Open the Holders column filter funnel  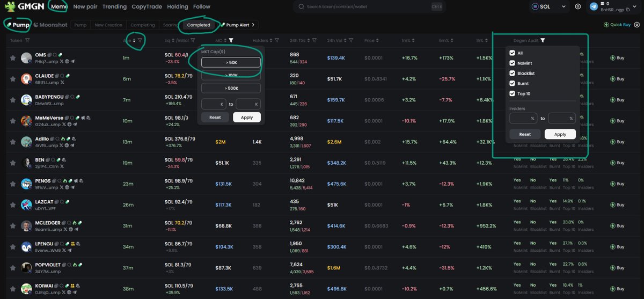click(277, 40)
